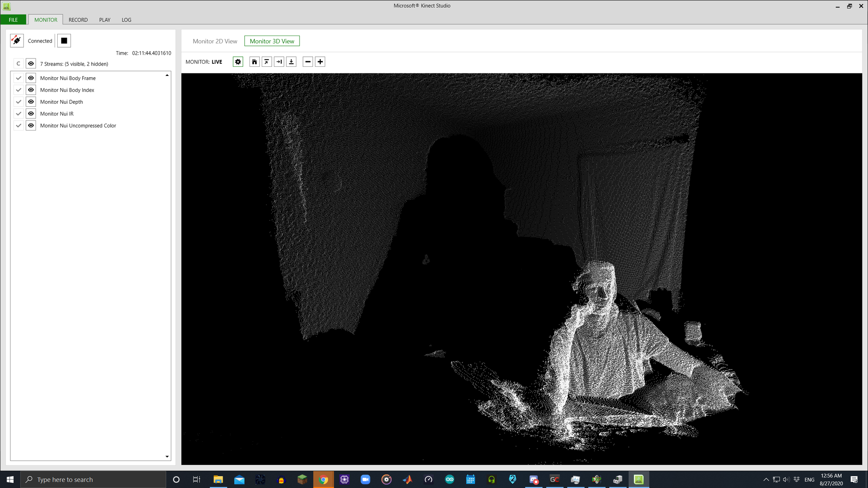Toggle visibility of Monitor Nui IR
This screenshot has height=488, width=868.
(x=31, y=114)
